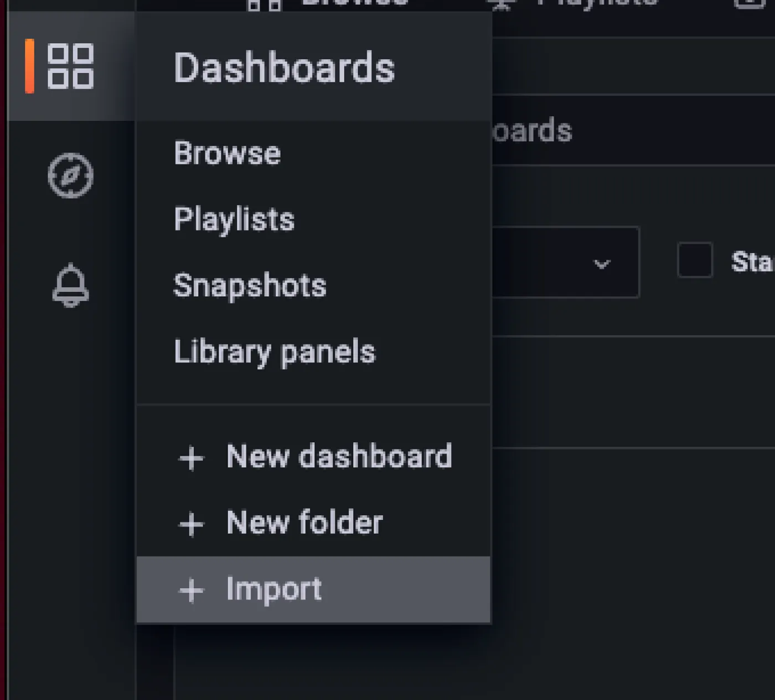775x700 pixels.
Task: Choose Playlists from the Dashboards flyout menu
Action: coord(234,219)
